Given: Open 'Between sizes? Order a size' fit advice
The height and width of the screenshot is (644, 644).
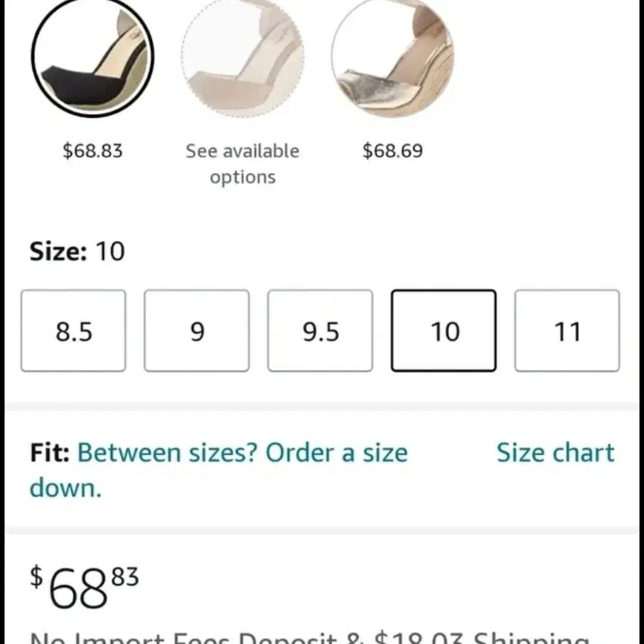Looking at the screenshot, I should tap(242, 453).
